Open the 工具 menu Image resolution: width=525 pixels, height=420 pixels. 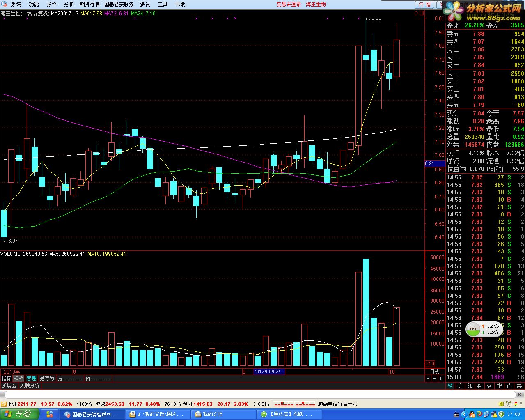(163, 5)
